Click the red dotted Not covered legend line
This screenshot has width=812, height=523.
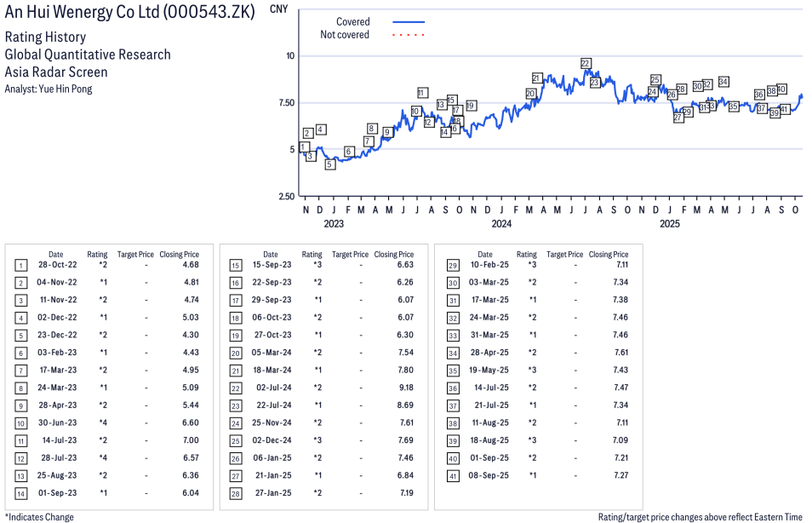[409, 35]
